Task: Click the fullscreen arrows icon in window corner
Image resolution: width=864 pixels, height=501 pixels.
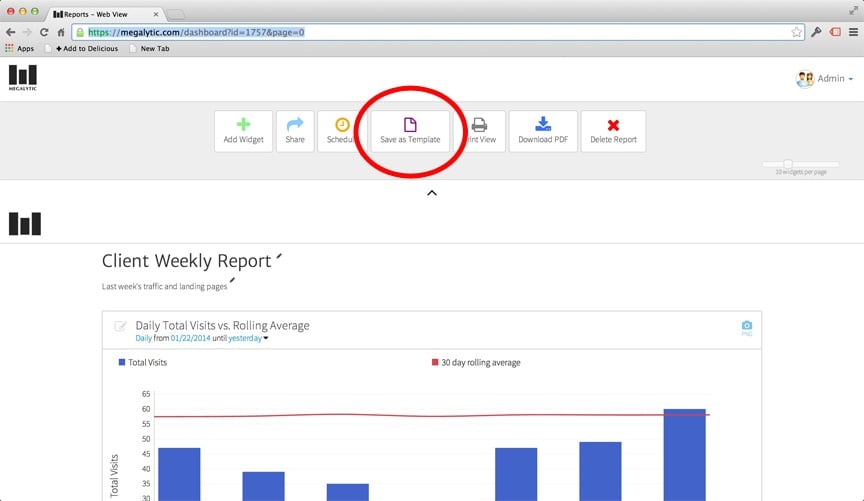Action: tap(854, 10)
